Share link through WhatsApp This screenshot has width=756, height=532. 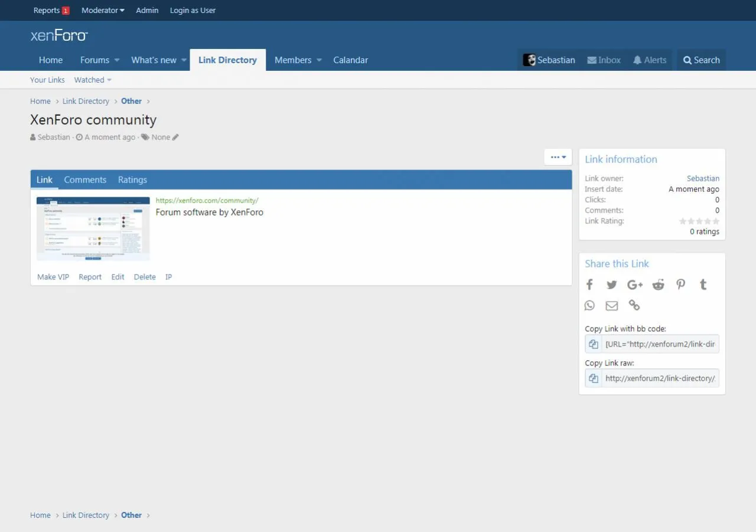[x=589, y=305]
